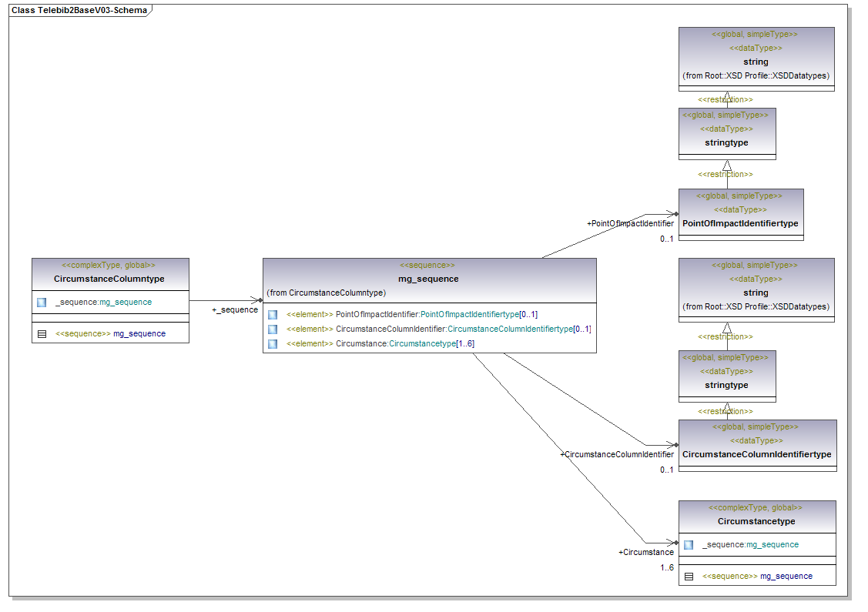Click the inheritance arrowhead above CircumstanceColumnIdentifiertype
The image size is (868, 612).
click(726, 408)
